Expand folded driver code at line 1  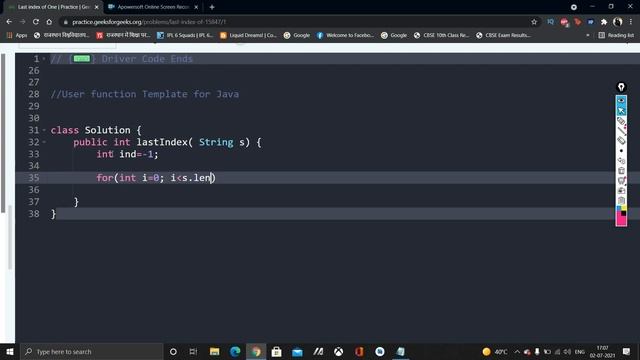point(44,59)
